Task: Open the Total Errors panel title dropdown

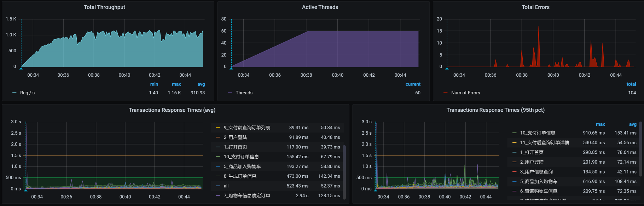Action: pos(535,7)
